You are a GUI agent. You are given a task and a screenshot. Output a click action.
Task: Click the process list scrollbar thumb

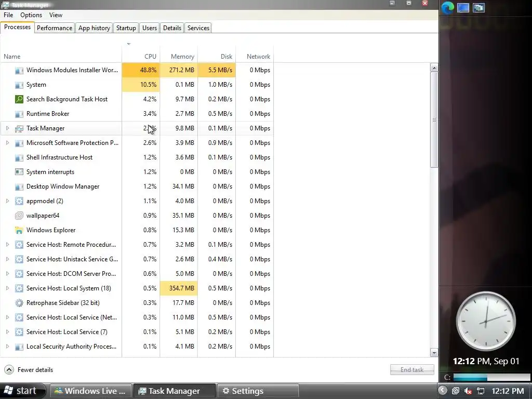coord(434,119)
